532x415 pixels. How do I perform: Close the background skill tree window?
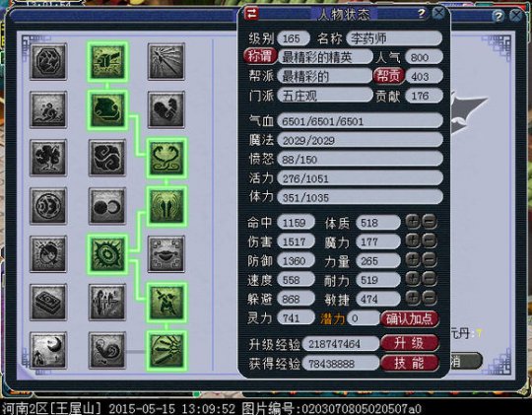point(516,16)
